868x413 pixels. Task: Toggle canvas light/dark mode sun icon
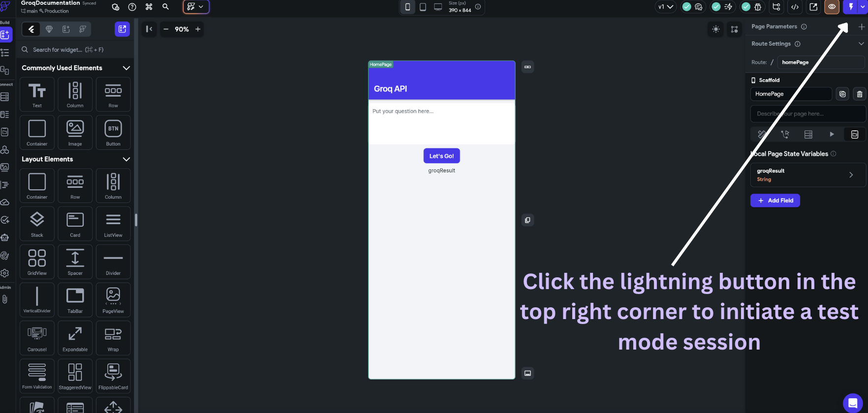pos(716,29)
